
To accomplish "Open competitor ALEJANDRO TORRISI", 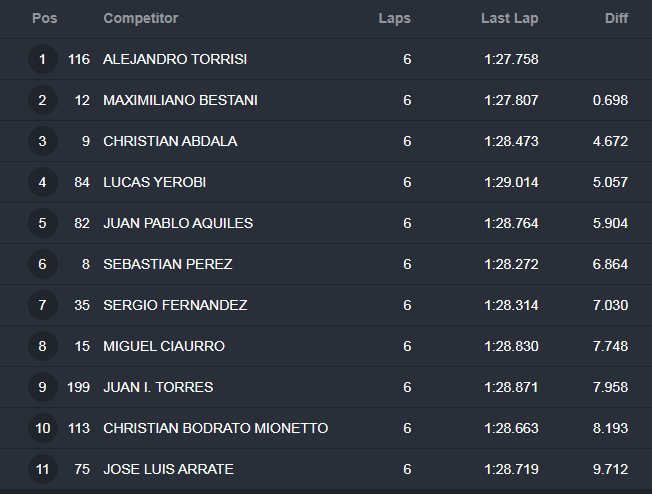I will pos(175,59).
